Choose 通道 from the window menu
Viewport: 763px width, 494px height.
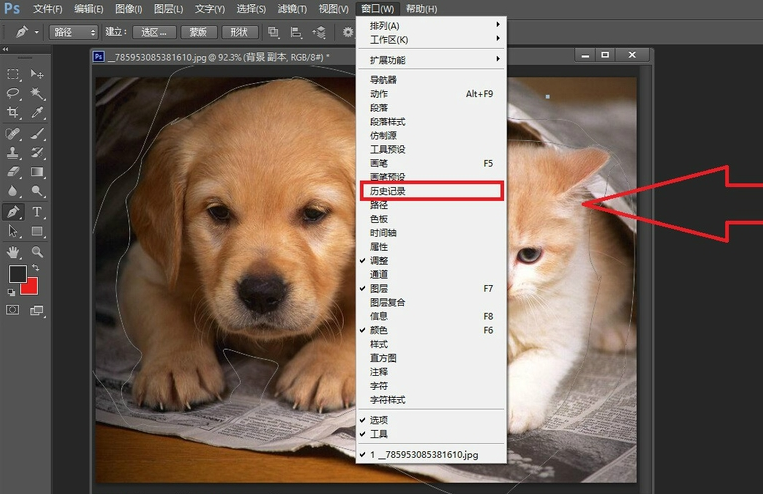(x=431, y=275)
